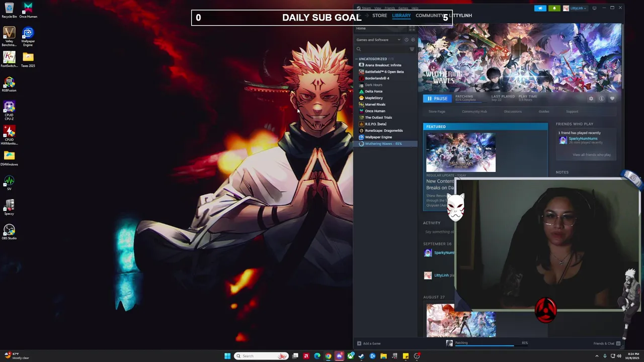Select MapleStory in the library list
This screenshot has width=644, height=362.
point(373,98)
